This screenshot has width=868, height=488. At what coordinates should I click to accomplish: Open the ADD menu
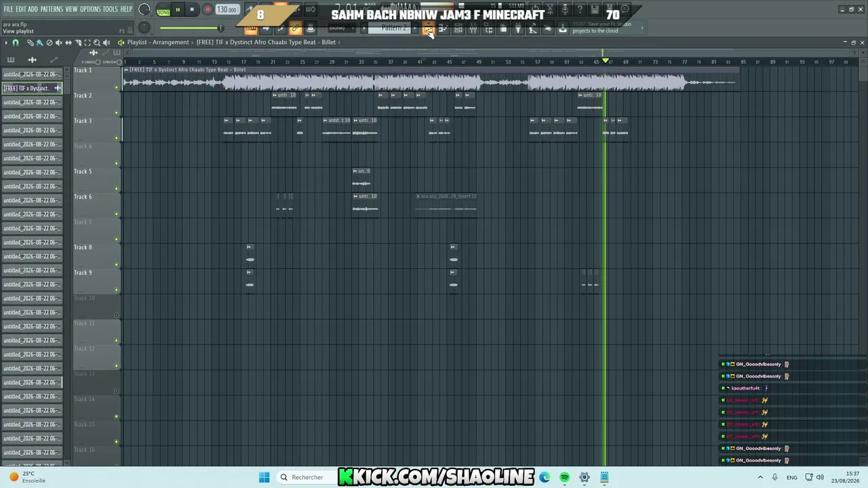tap(33, 9)
